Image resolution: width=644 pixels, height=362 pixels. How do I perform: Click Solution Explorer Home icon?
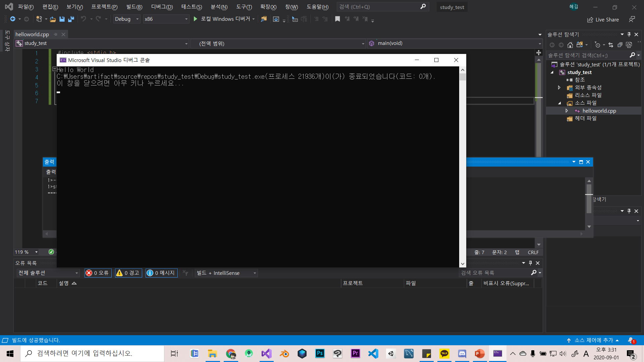pyautogui.click(x=570, y=45)
